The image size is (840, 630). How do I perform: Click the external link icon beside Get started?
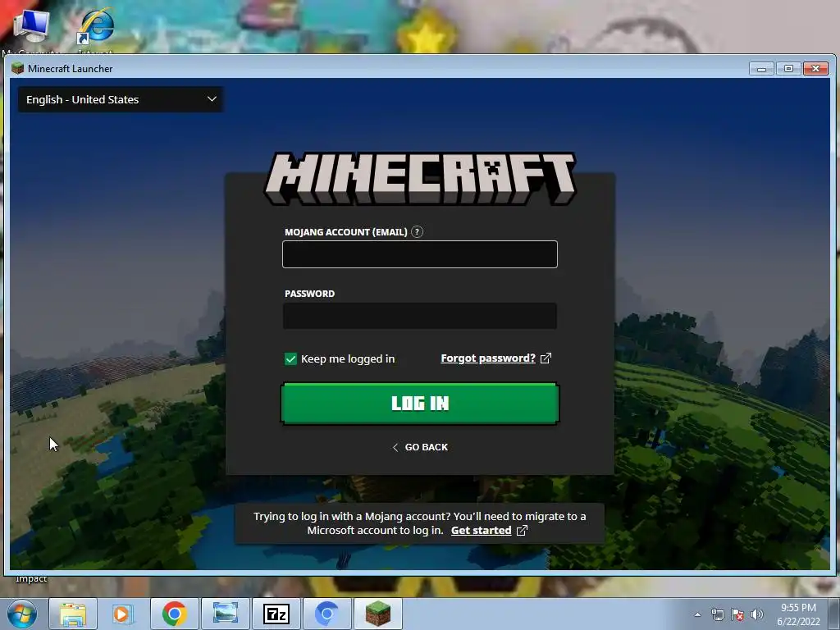pos(522,531)
